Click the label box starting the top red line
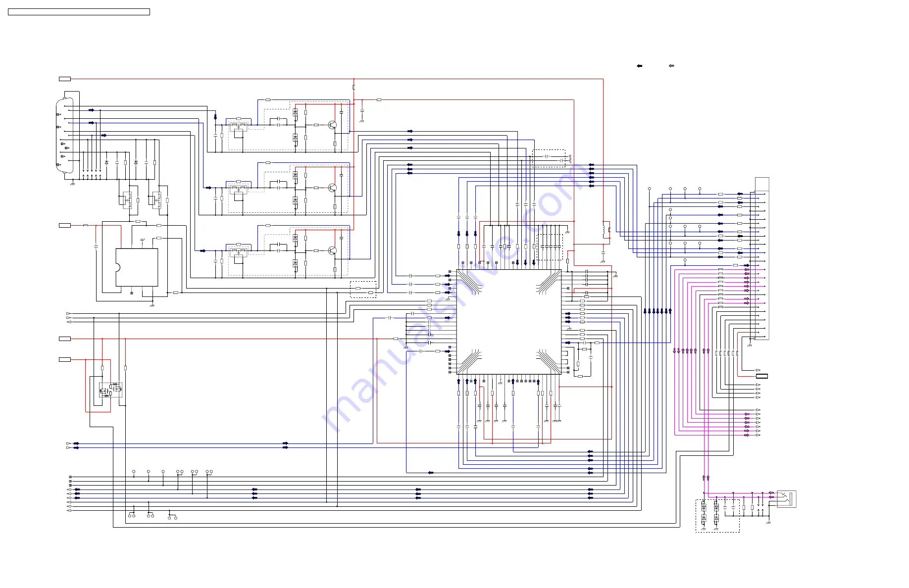Viewport: 909px width, 588px height. [x=65, y=79]
